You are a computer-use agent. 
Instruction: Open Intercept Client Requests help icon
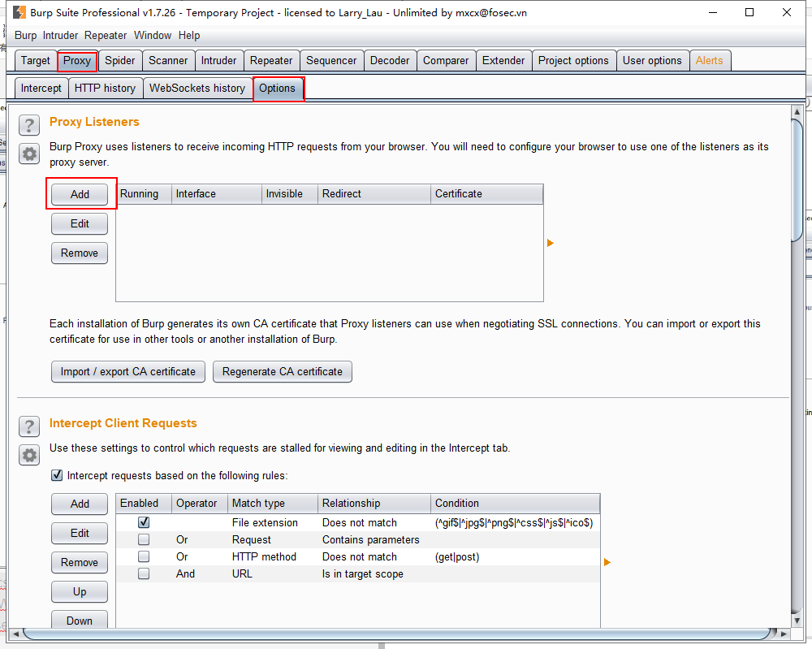(29, 426)
